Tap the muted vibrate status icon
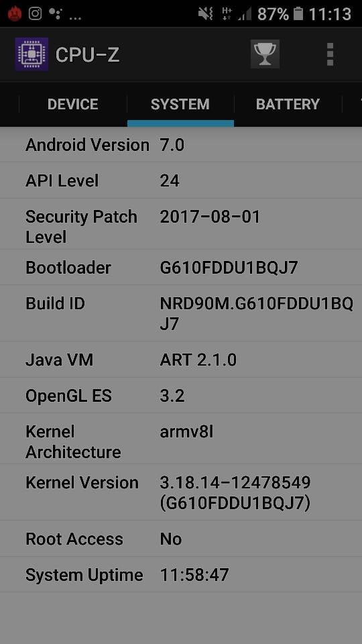 point(206,14)
